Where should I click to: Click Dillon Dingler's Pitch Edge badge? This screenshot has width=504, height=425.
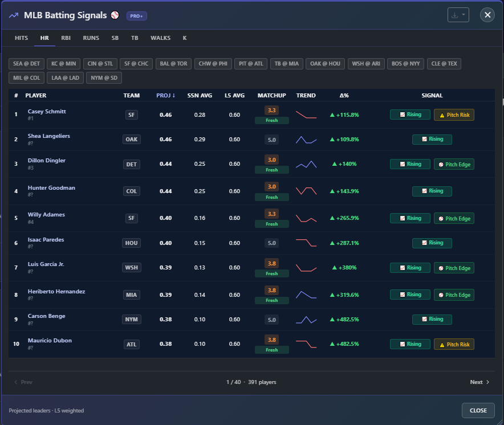coord(454,164)
